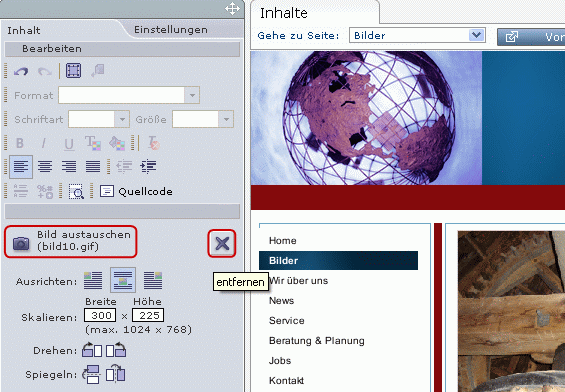Flip image vertically under Spiegeln
This screenshot has width=565, height=392.
(x=92, y=374)
